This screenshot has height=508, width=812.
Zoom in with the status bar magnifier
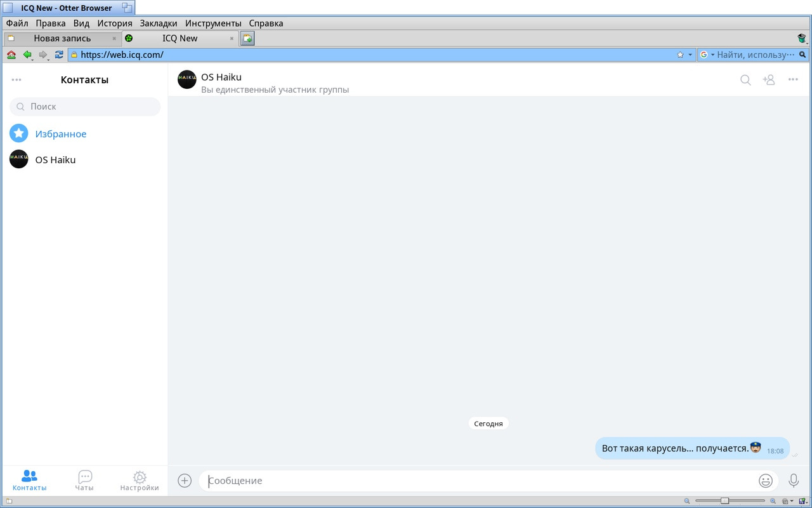pos(773,501)
